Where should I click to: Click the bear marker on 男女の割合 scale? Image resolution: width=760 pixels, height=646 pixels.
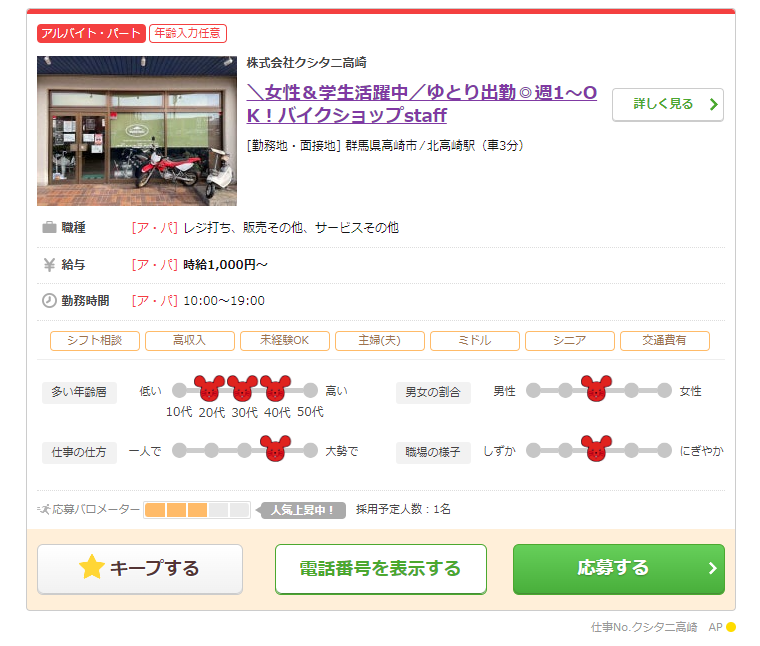click(x=596, y=390)
